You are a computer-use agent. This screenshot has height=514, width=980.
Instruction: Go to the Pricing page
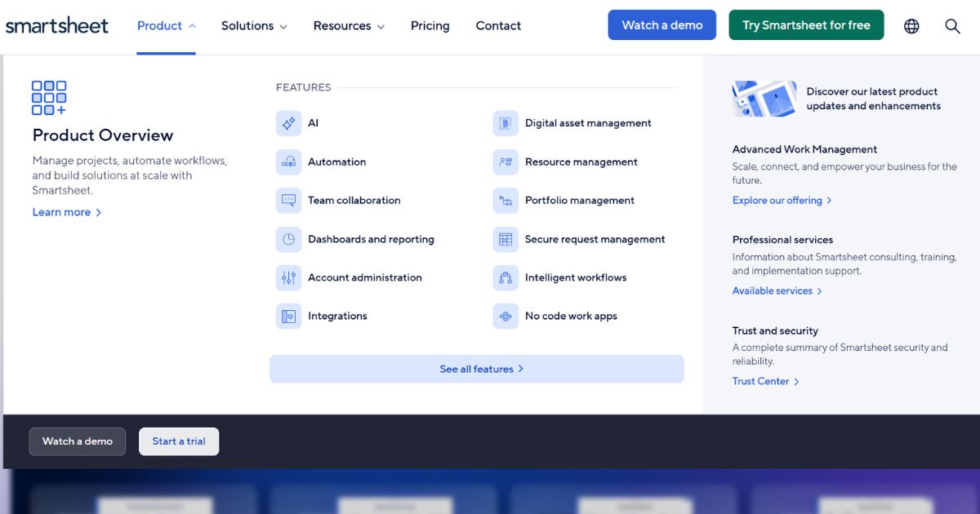[x=430, y=26]
